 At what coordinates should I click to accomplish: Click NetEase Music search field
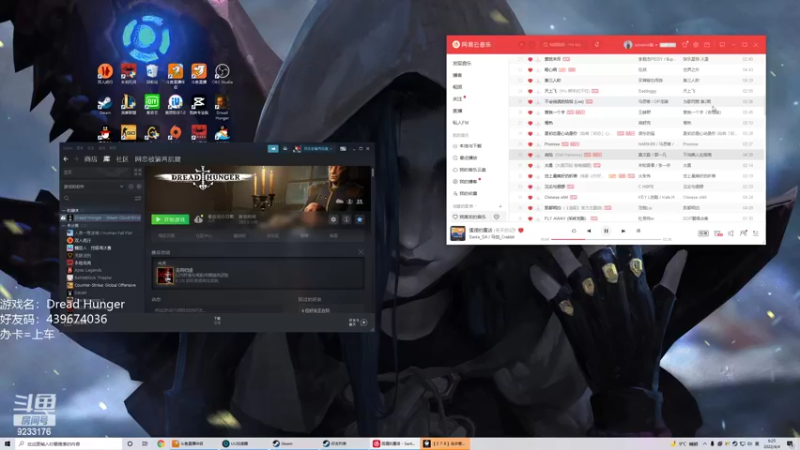pyautogui.click(x=563, y=45)
